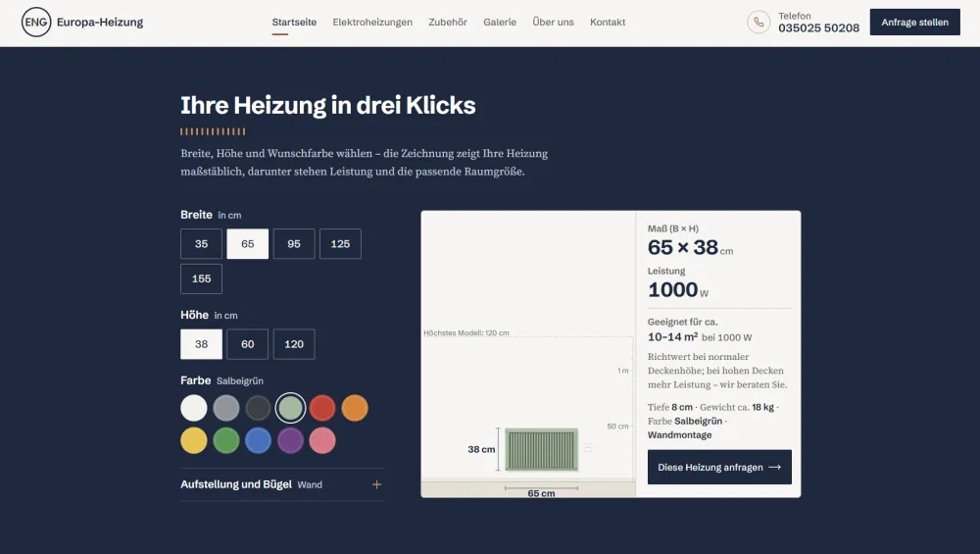Expand Aufstellung und Bügel plus icon
980x554 pixels.
(377, 484)
